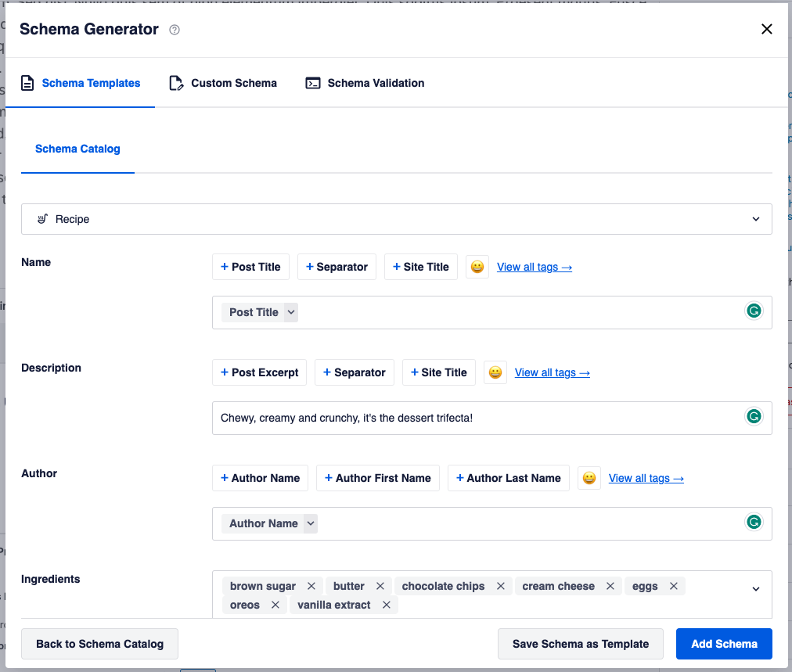Viewport: 792px width, 672px height.
Task: Open emoji picker in Author row
Action: (589, 478)
